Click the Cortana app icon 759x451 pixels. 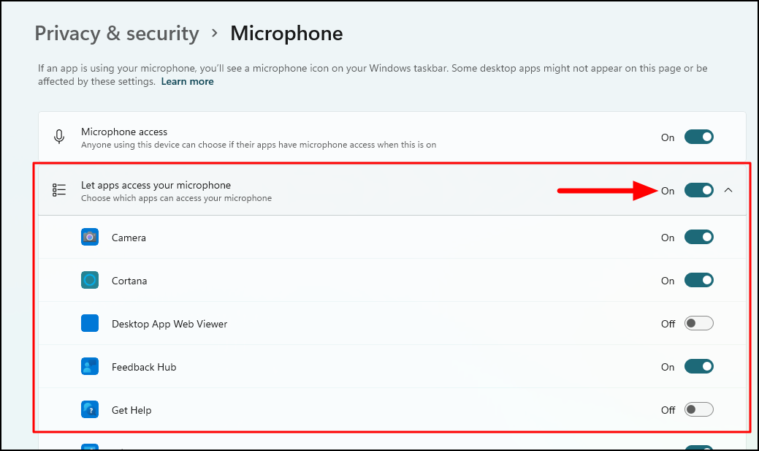tap(90, 281)
